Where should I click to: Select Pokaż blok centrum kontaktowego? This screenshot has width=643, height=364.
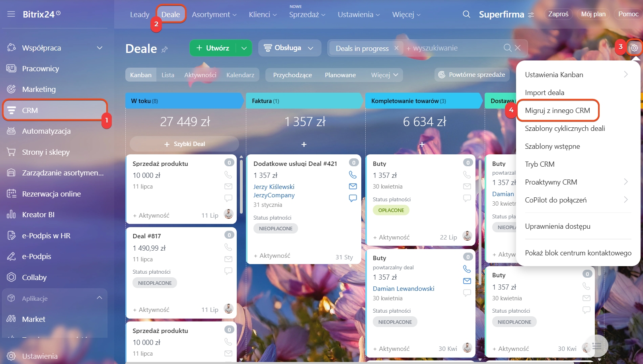578,253
